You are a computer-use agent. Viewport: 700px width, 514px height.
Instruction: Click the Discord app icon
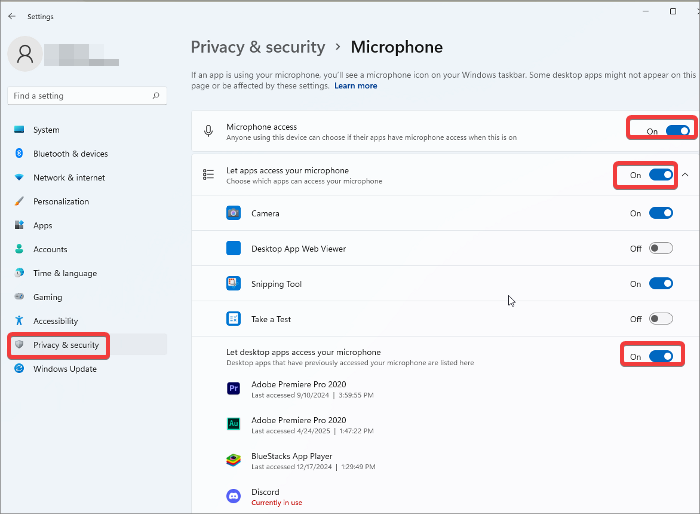233,497
